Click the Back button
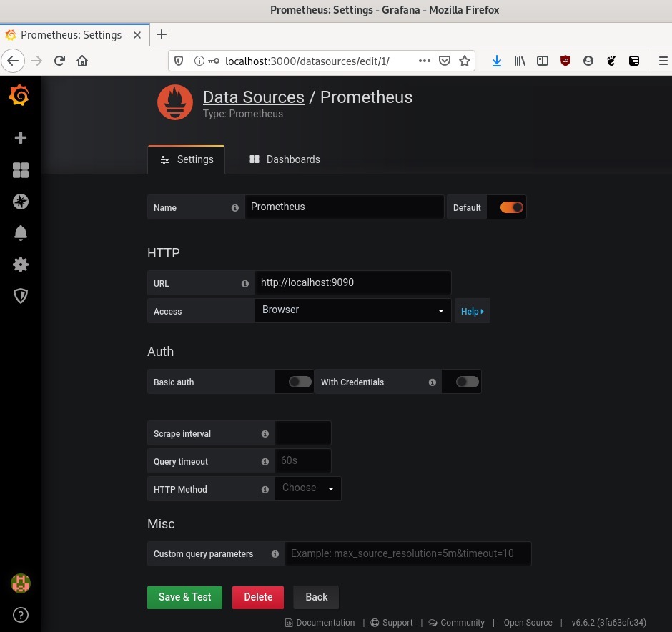The width and height of the screenshot is (672, 632). [x=316, y=597]
